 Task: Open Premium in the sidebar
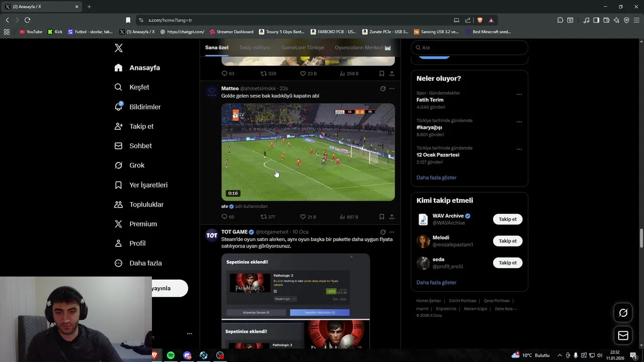(x=136, y=224)
